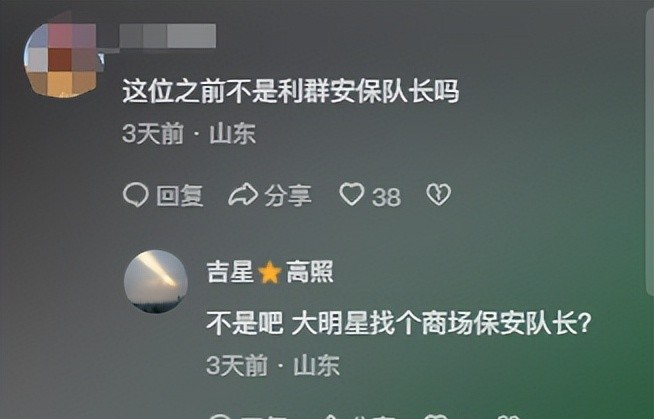Image resolution: width=654 pixels, height=419 pixels.
Task: Click the share arrow icon
Action: tap(243, 195)
